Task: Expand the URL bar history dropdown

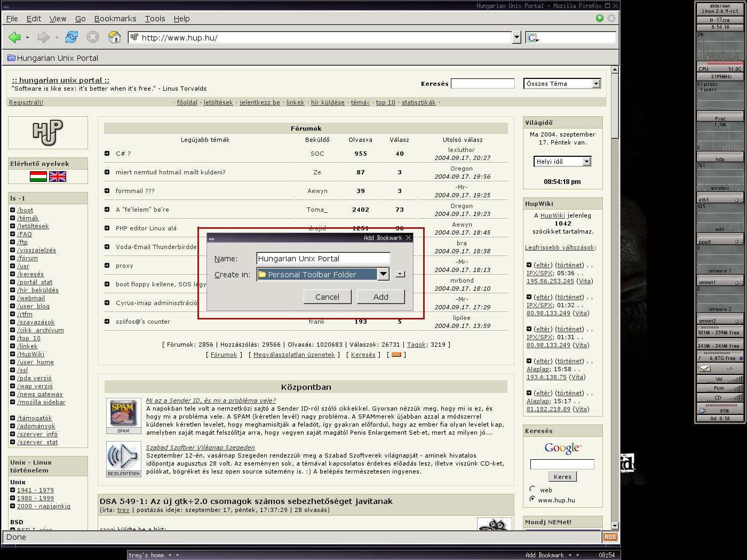Action: pos(516,37)
